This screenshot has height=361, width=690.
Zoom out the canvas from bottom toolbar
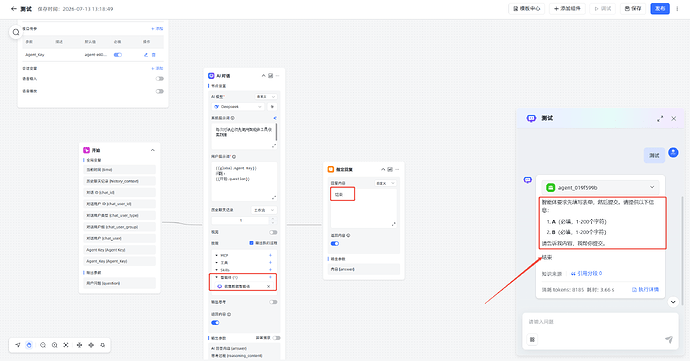(43, 345)
